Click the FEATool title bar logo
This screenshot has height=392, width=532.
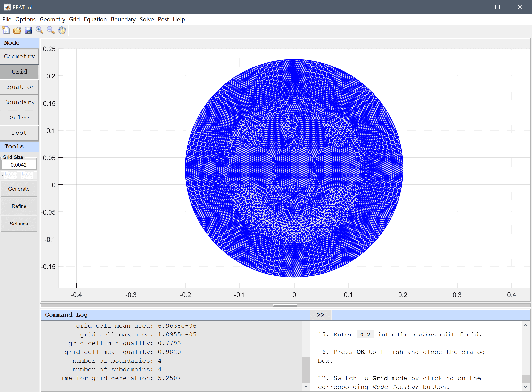[7, 7]
